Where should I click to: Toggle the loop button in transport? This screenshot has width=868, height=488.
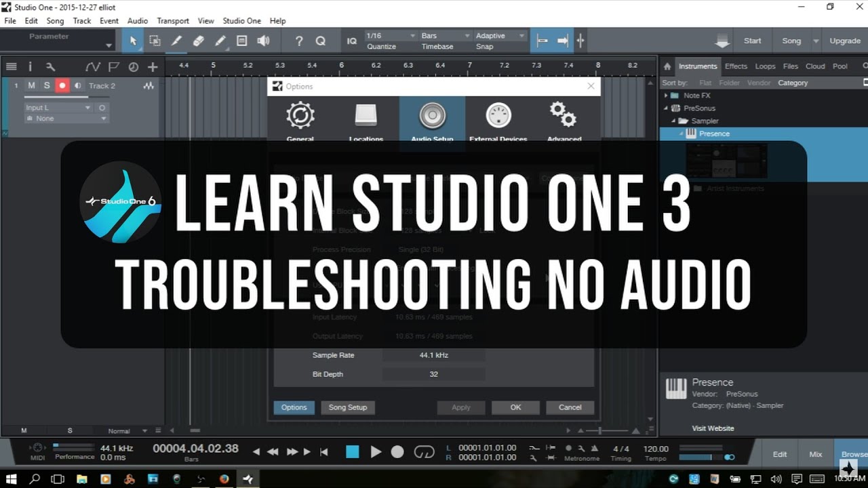click(x=425, y=452)
